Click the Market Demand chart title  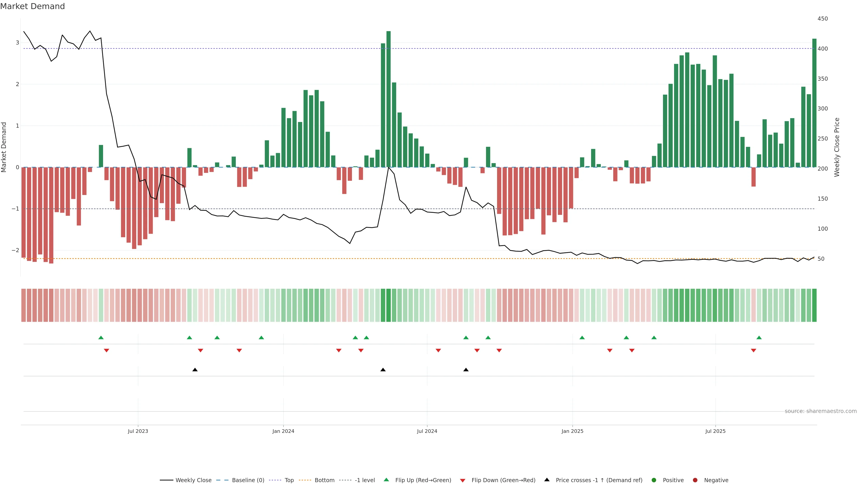tap(32, 6)
